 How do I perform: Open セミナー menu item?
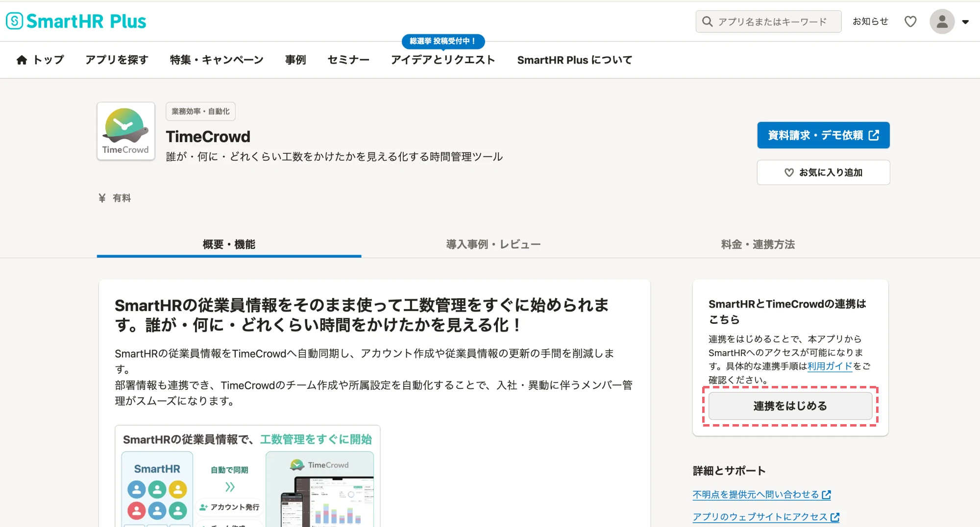coord(348,60)
